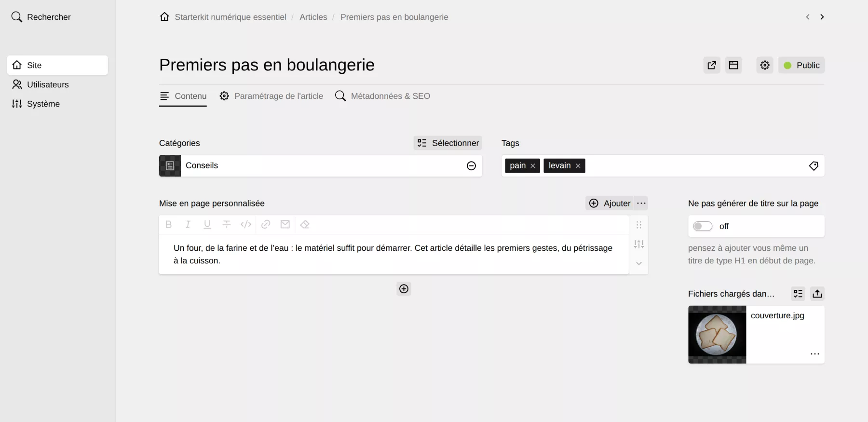This screenshot has height=422, width=868.
Task: Click Ajouter to add a block
Action: 610,203
